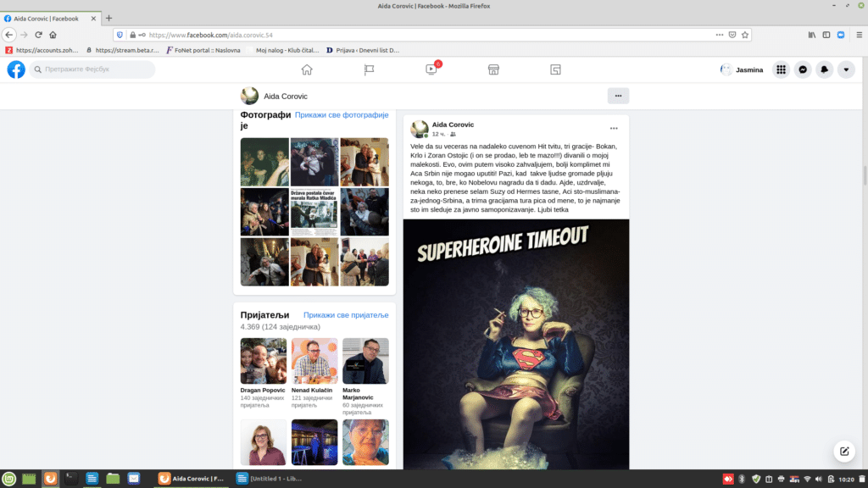Open the notifications bell icon
The width and height of the screenshot is (868, 488).
[x=824, y=69]
